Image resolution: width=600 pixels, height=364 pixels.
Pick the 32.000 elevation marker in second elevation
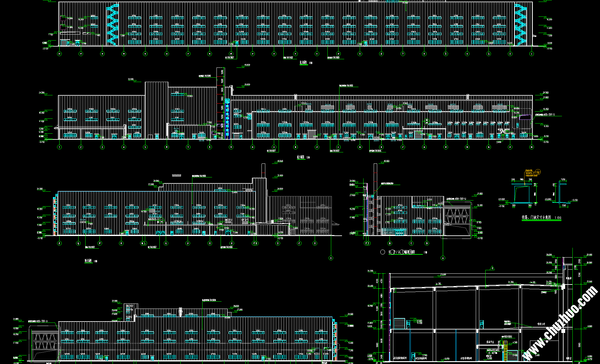coord(131,80)
